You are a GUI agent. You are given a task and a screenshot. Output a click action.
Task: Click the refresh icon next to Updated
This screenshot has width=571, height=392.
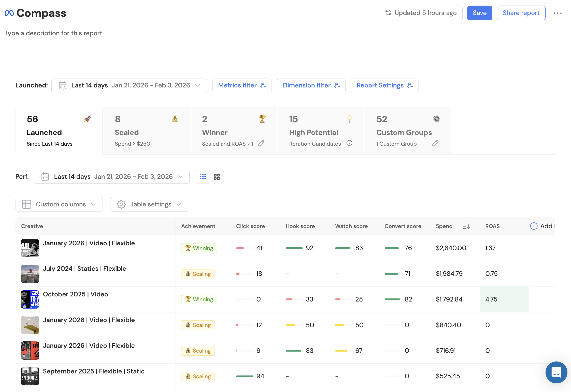388,13
